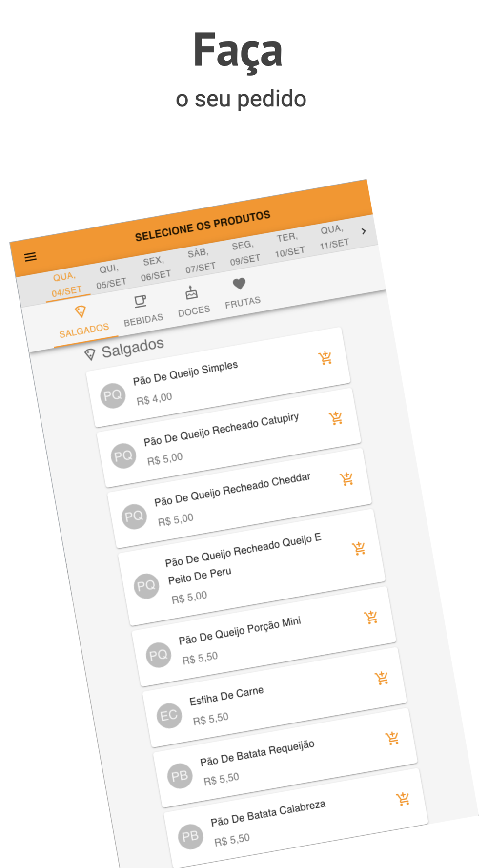Add Pão De Queijo Porção Mini to cart
The image size is (488, 868).
pyautogui.click(x=371, y=617)
